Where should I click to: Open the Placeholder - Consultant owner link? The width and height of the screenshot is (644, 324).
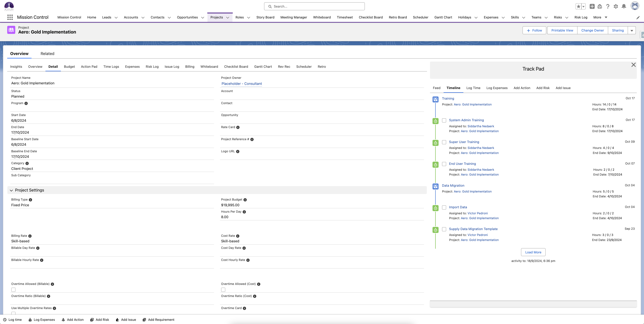pos(241,84)
